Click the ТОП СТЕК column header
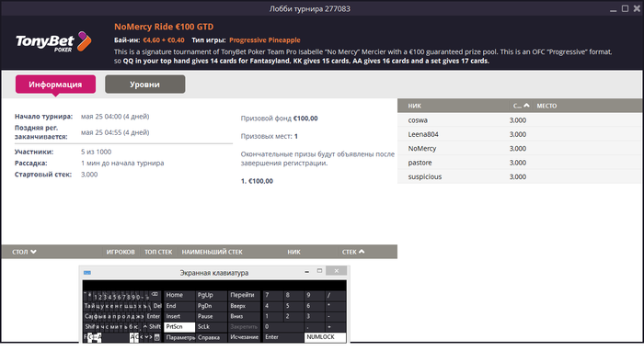Screen dimensions: 644x362 click(x=158, y=252)
